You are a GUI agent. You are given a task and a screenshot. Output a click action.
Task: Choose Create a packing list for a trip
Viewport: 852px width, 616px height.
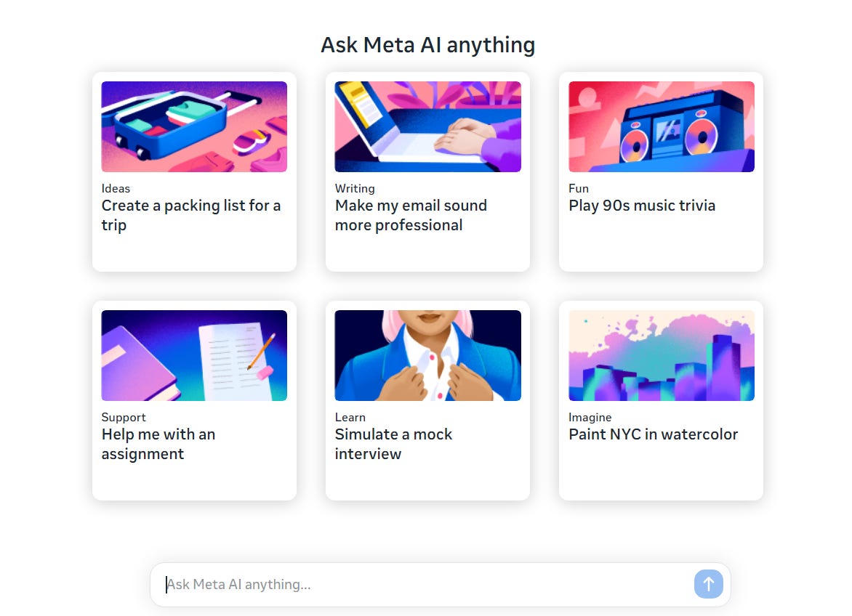(x=190, y=215)
